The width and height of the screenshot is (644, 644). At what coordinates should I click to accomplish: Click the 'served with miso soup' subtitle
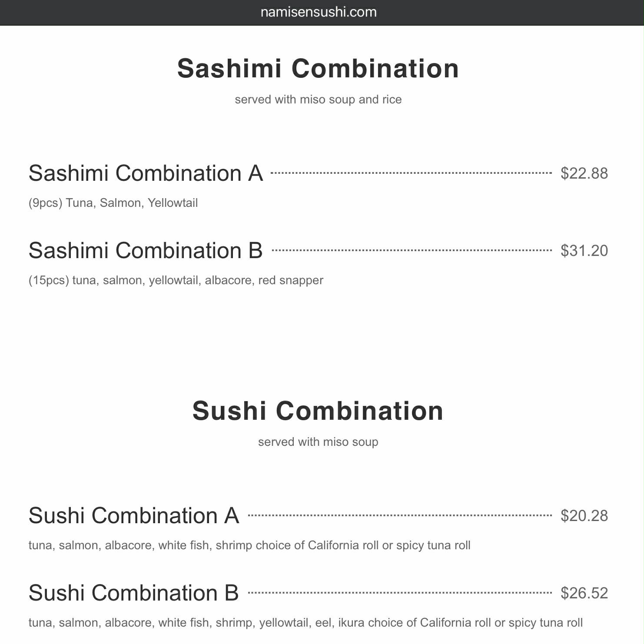click(318, 442)
